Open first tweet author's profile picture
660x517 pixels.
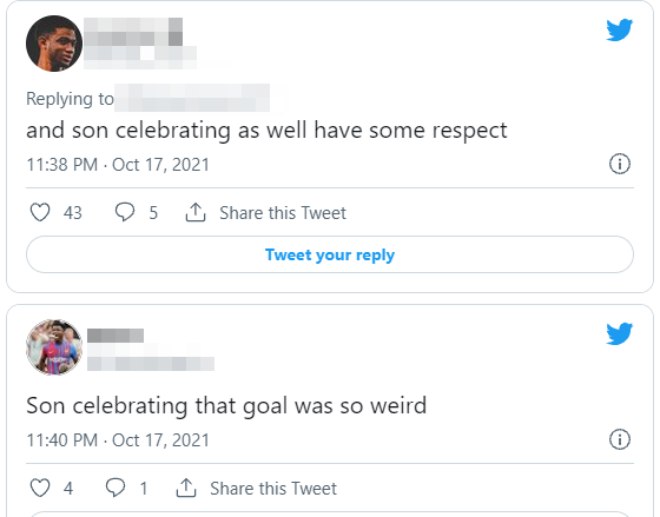point(54,43)
